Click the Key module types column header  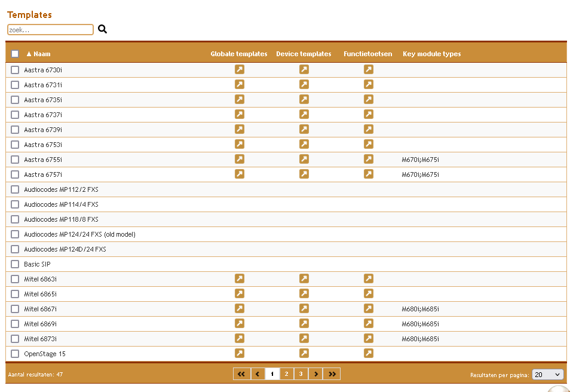tap(431, 54)
